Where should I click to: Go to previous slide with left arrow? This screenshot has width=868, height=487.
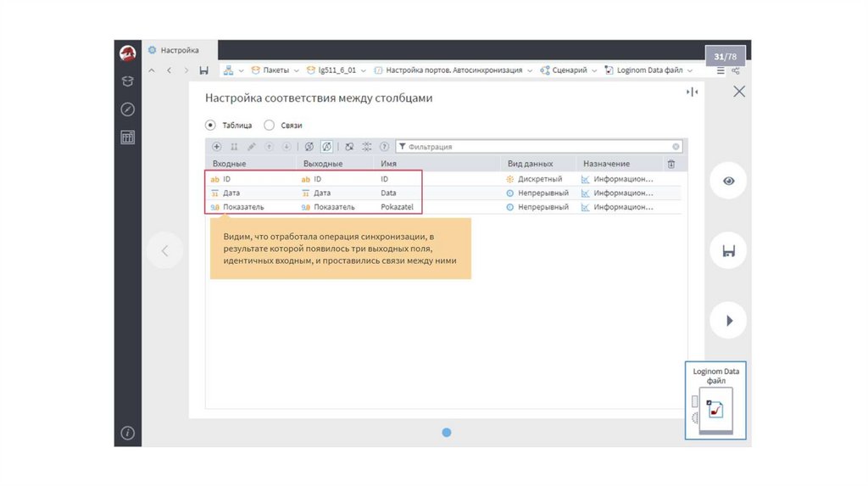(164, 250)
